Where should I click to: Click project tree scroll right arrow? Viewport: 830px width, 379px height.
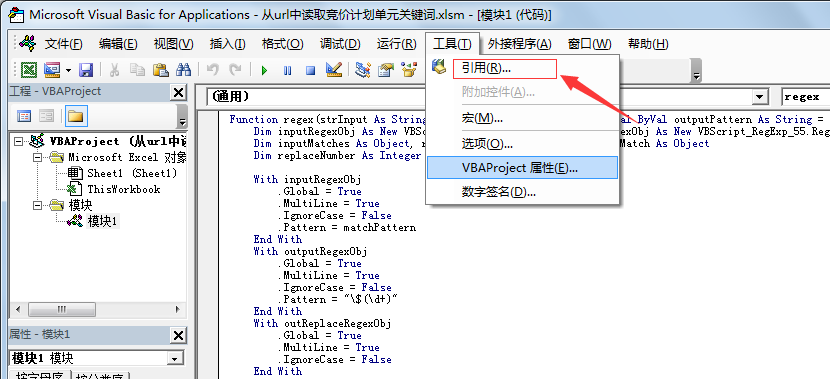click(x=178, y=309)
